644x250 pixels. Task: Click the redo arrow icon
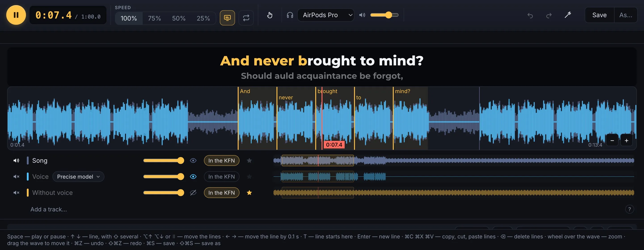(549, 15)
